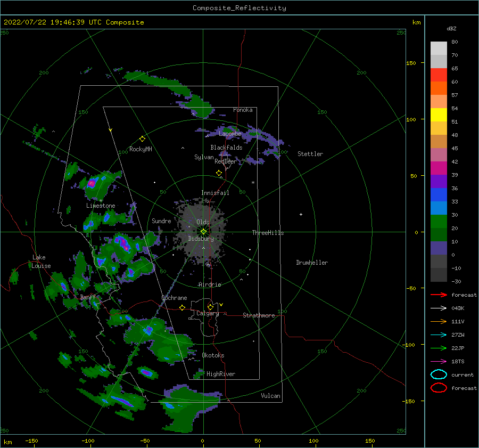Image resolution: width=479 pixels, height=448 pixels.
Task: Click the Strathmore label
Action: pyautogui.click(x=259, y=315)
